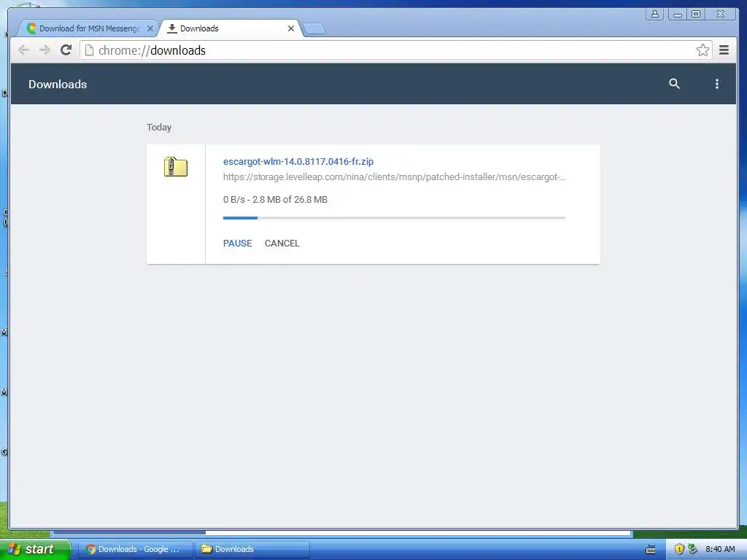Image resolution: width=747 pixels, height=560 pixels.
Task: Open the Downloads page three-dot menu
Action: pos(717,84)
